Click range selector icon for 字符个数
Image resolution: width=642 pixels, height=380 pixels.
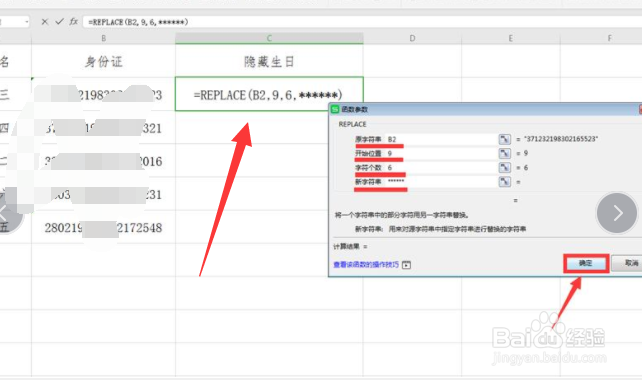point(505,167)
